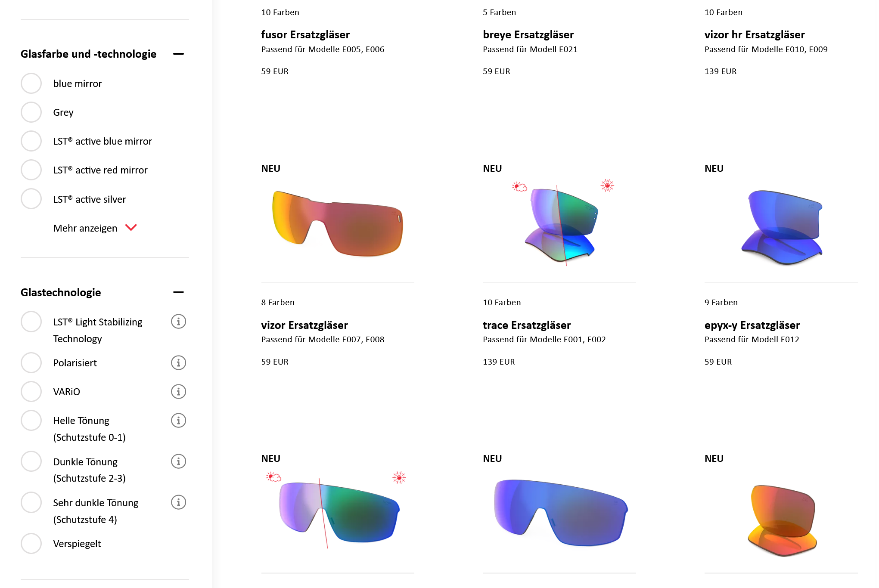
Task: Enable the Polarisiert filter checkbox
Action: pos(31,363)
